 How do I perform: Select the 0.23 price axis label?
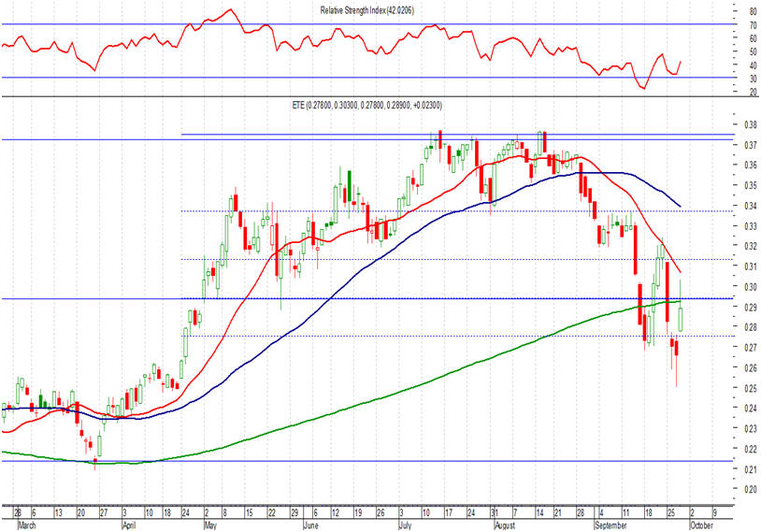(x=751, y=428)
